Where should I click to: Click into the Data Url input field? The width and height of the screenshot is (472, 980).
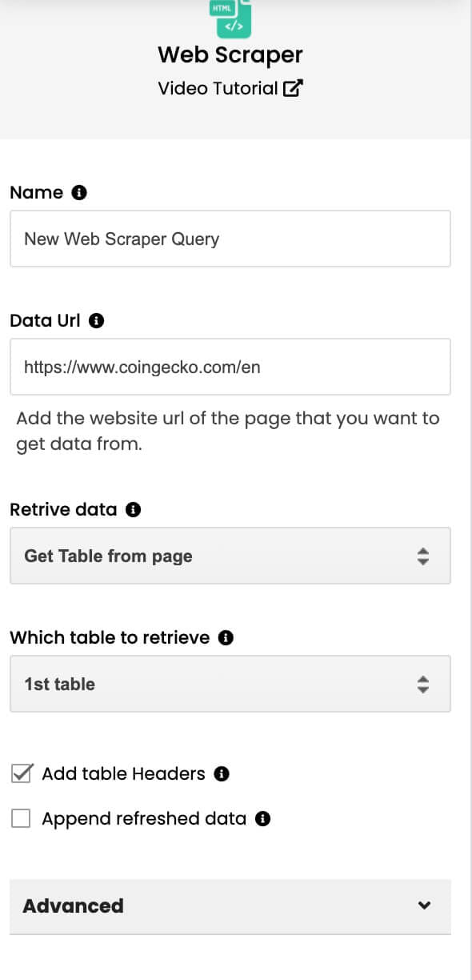(x=230, y=367)
